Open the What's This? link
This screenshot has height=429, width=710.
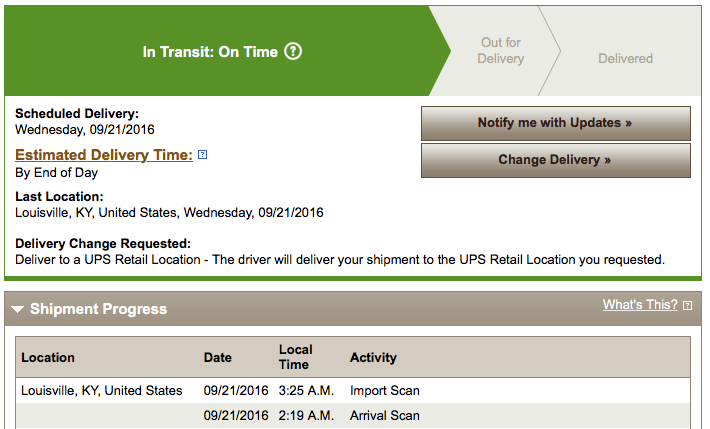click(640, 305)
